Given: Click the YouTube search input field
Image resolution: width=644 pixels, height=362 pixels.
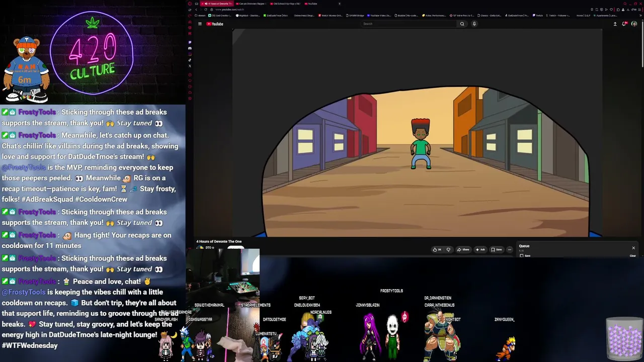Looking at the screenshot, I should [409, 24].
